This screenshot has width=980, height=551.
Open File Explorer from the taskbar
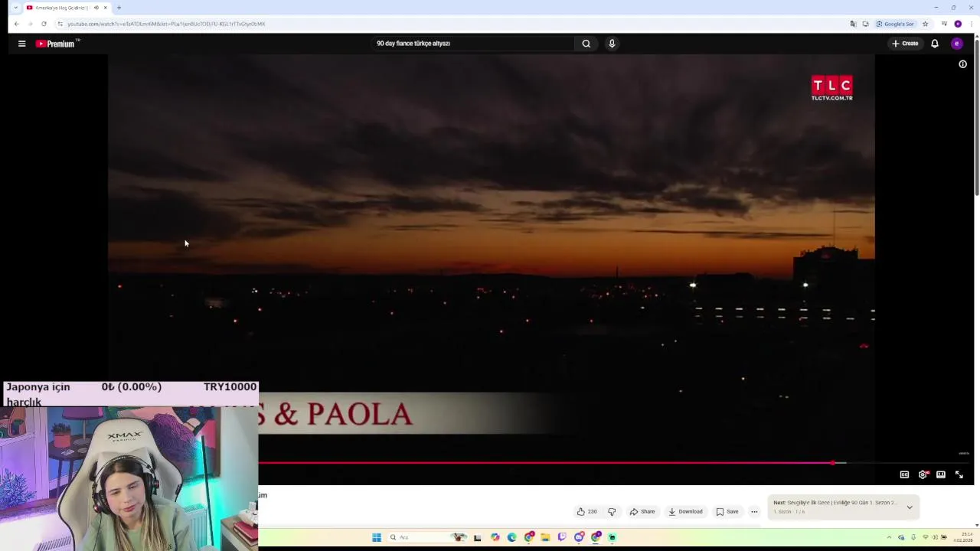(x=545, y=537)
